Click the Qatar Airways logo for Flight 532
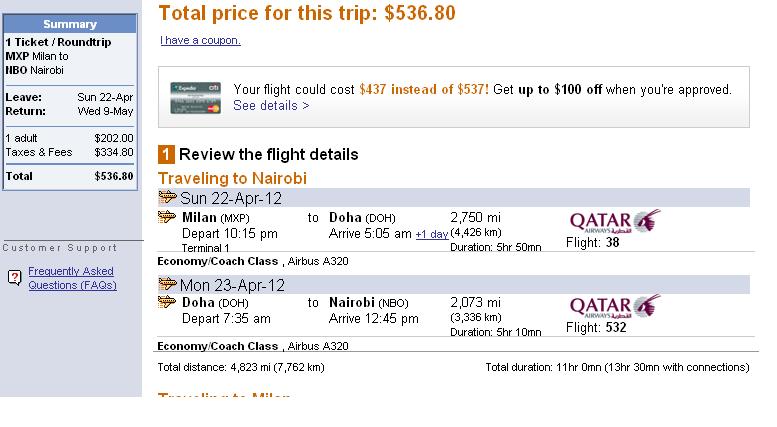 [x=615, y=306]
